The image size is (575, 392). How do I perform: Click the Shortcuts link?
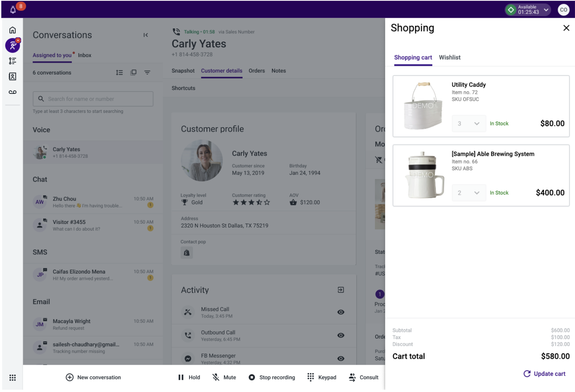183,88
